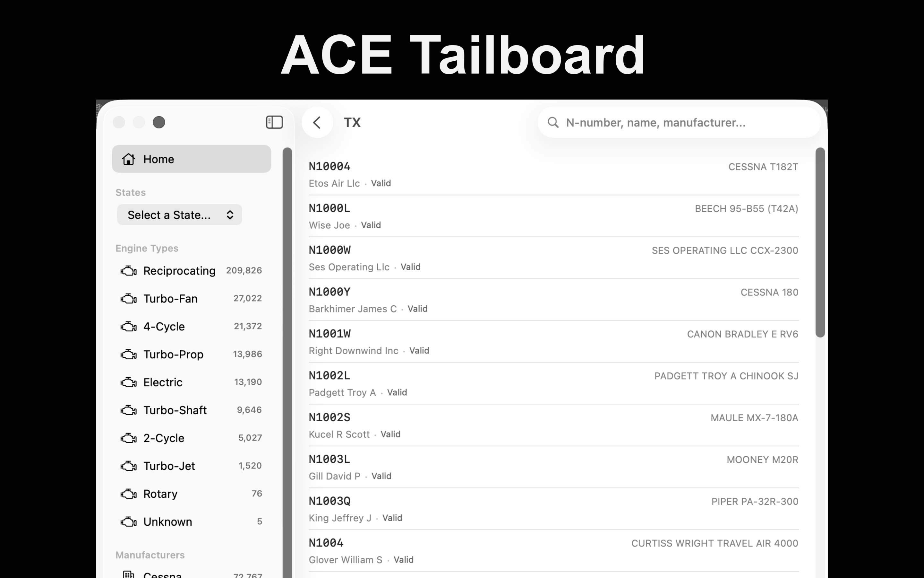
Task: Filter by Turbo-Jet engine type
Action: point(191,466)
